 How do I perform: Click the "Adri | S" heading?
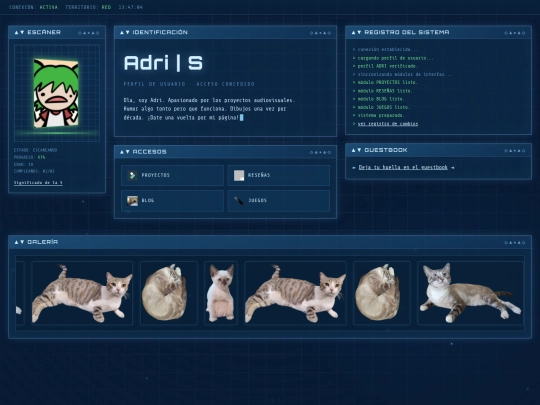point(163,63)
